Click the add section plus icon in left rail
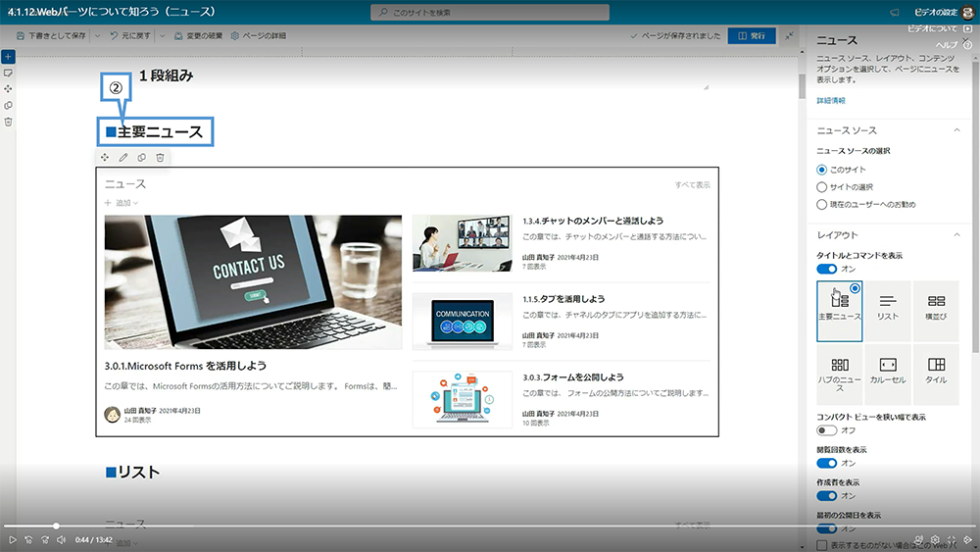Viewport: 980px width, 552px height. (x=8, y=57)
